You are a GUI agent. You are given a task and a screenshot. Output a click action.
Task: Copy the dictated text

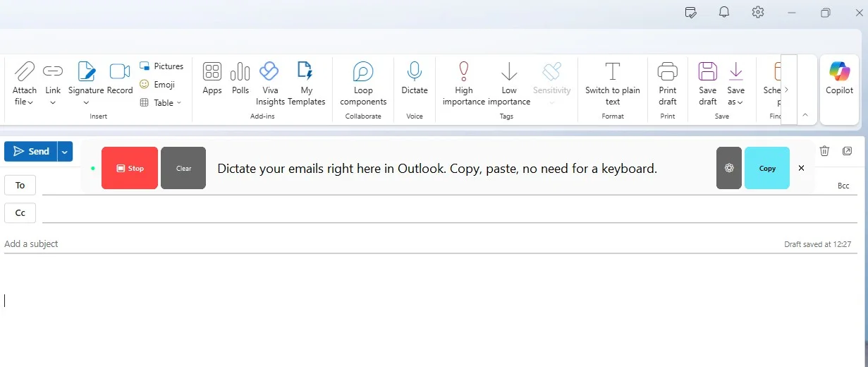pyautogui.click(x=767, y=168)
